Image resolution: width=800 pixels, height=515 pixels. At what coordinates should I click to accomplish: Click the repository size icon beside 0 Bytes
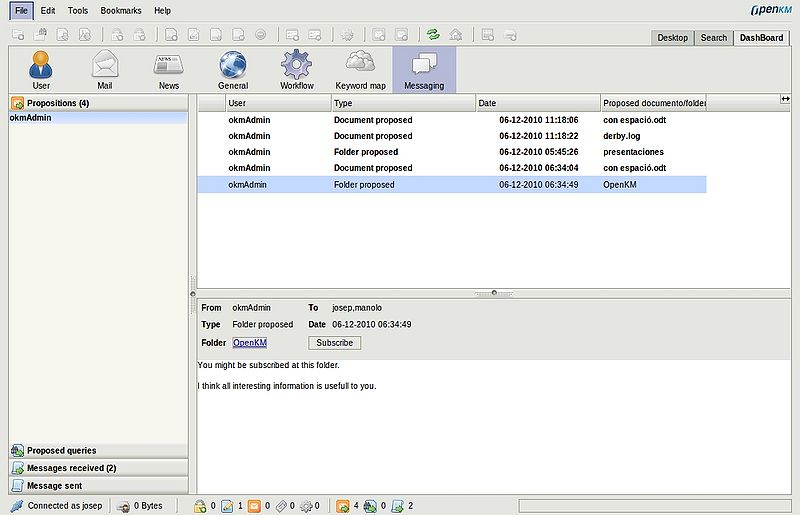click(123, 506)
